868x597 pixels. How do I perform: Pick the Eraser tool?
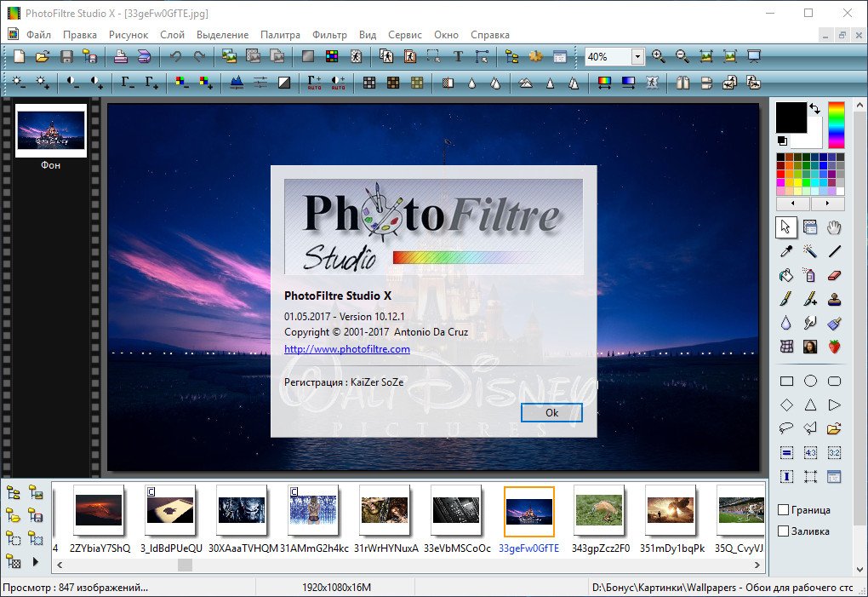pyautogui.click(x=834, y=275)
